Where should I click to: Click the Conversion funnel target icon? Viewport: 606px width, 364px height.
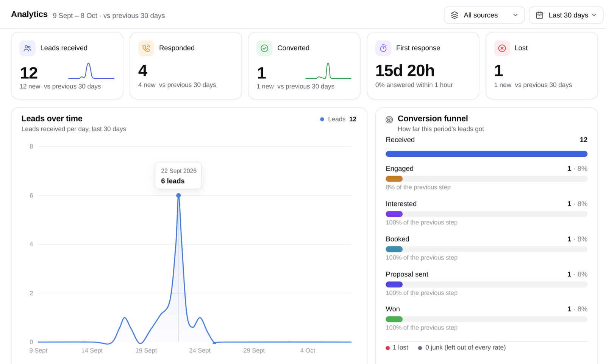coord(389,120)
